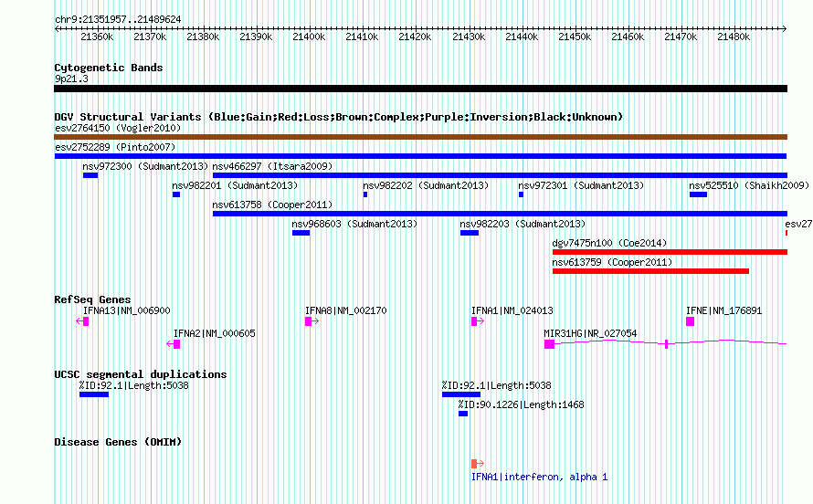Click first segmental duplication bar 92.1
Image resolution: width=813 pixels, height=504 pixels.
[94, 394]
